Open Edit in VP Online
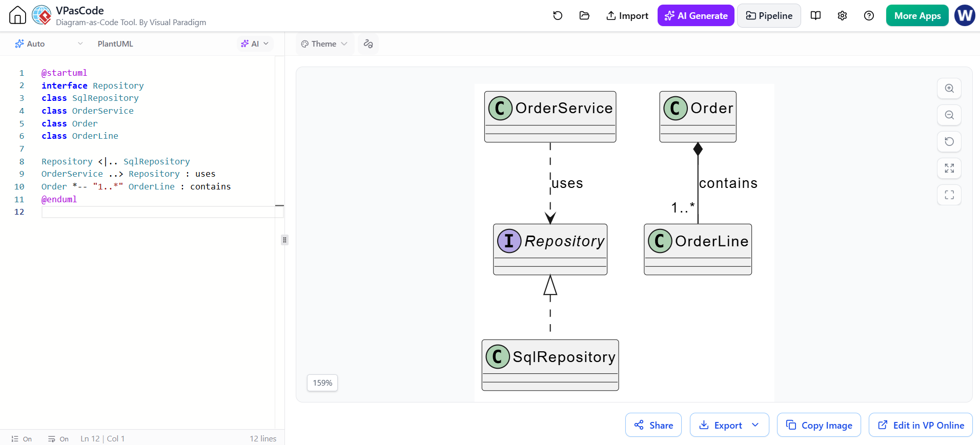The width and height of the screenshot is (980, 445). click(x=921, y=425)
